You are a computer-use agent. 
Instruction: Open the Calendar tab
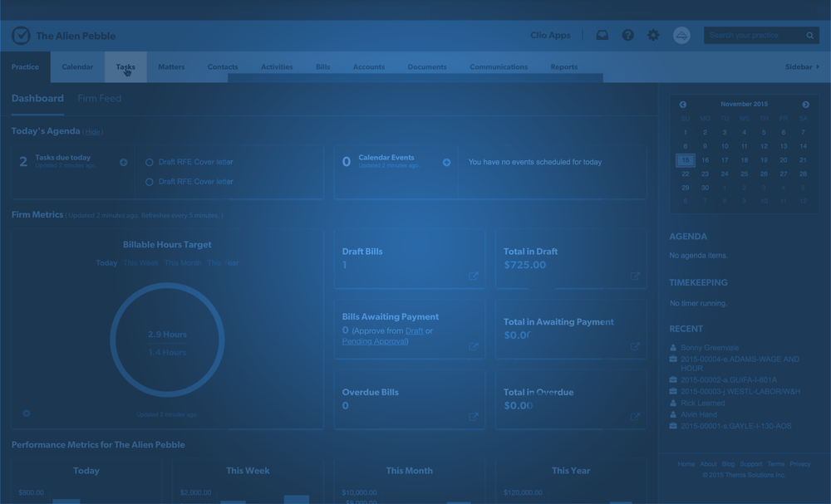point(77,66)
